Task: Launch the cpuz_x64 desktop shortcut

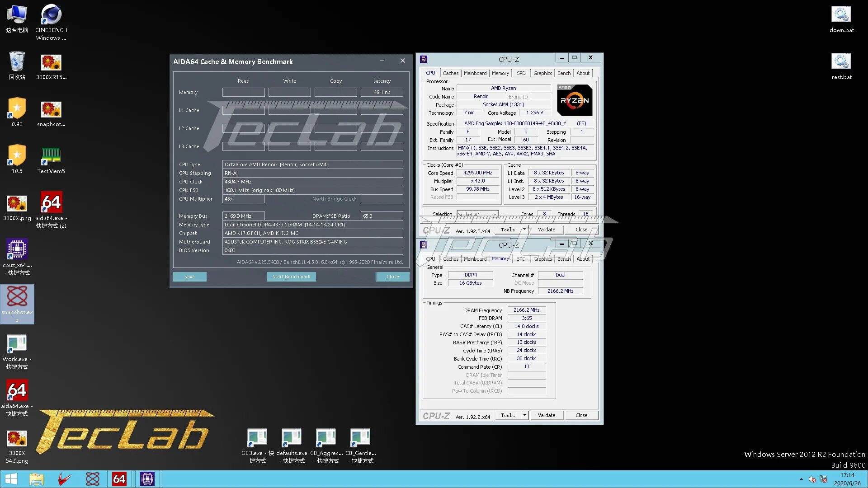Action: 17,250
